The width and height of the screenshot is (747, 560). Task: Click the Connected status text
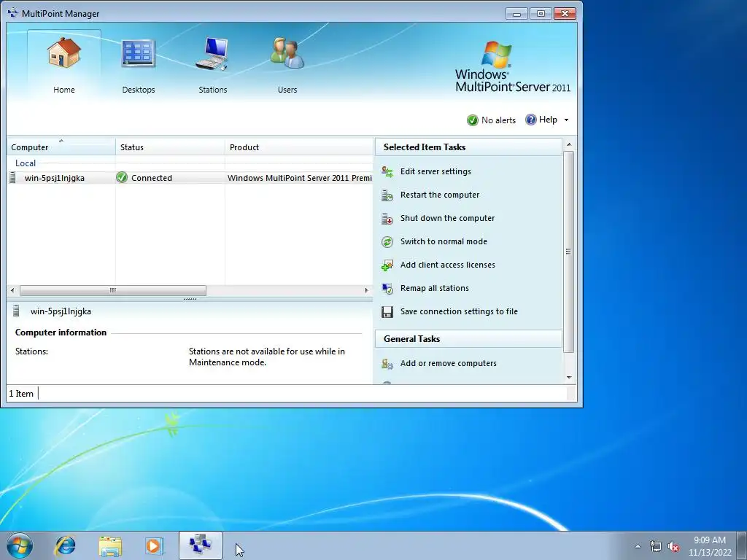pyautogui.click(x=152, y=178)
